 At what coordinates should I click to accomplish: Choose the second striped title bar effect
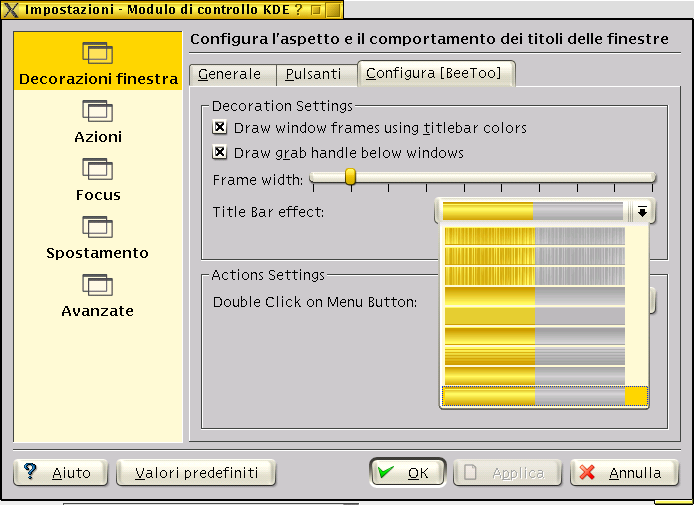pyautogui.click(x=535, y=256)
